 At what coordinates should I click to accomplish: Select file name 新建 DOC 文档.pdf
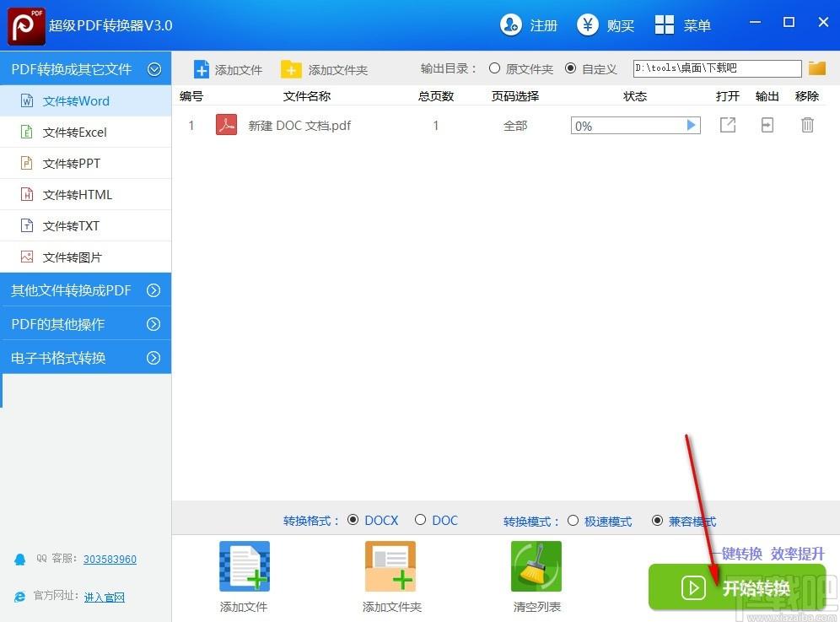(299, 126)
